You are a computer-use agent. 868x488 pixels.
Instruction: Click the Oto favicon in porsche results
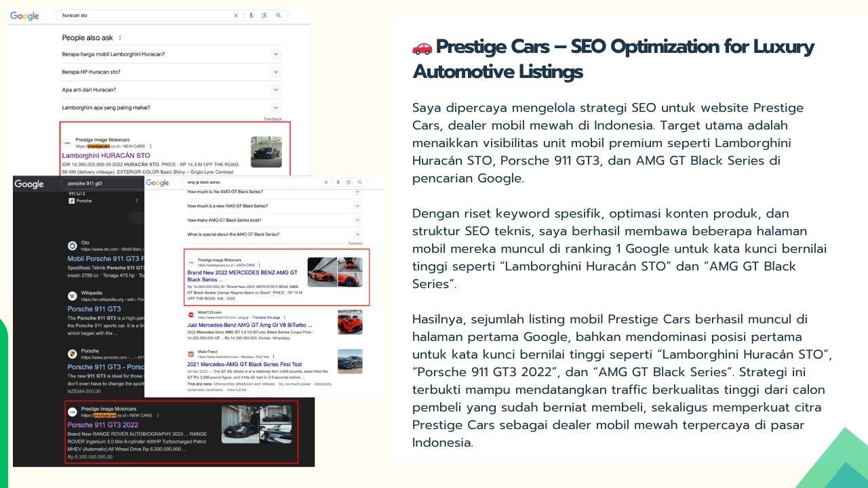point(73,245)
